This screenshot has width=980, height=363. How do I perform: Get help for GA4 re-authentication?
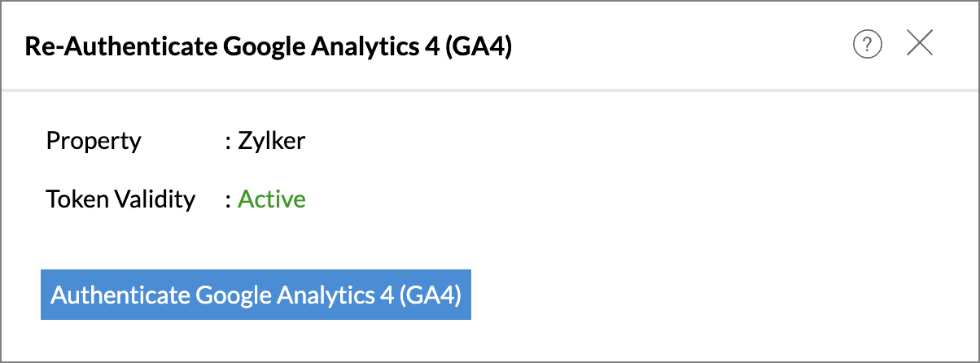point(868,44)
